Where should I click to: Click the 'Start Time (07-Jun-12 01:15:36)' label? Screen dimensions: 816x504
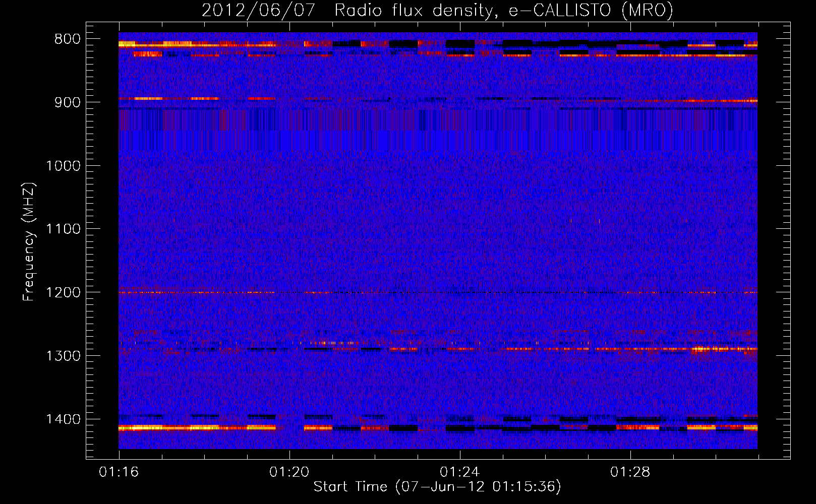pos(437,487)
